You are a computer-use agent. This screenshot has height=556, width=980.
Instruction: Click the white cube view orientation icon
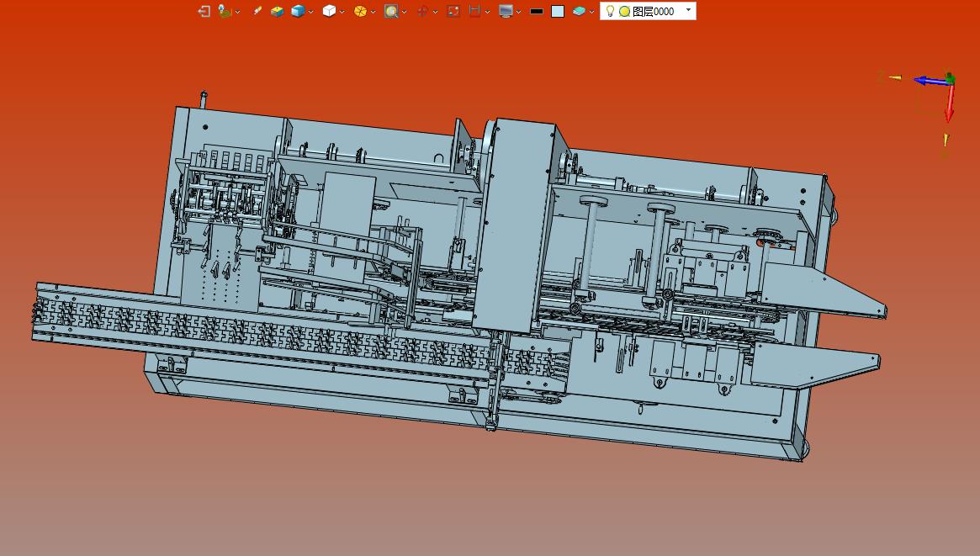[x=329, y=11]
